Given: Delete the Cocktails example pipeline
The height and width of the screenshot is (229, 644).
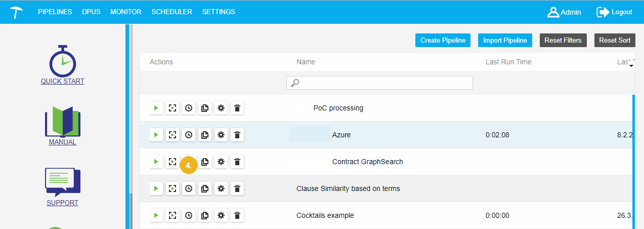Looking at the screenshot, I should [237, 215].
